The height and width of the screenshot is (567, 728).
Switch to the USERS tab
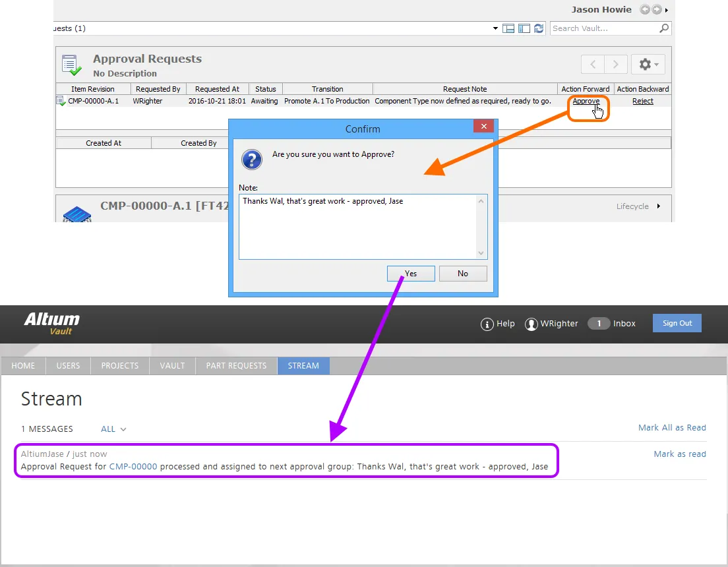click(69, 366)
